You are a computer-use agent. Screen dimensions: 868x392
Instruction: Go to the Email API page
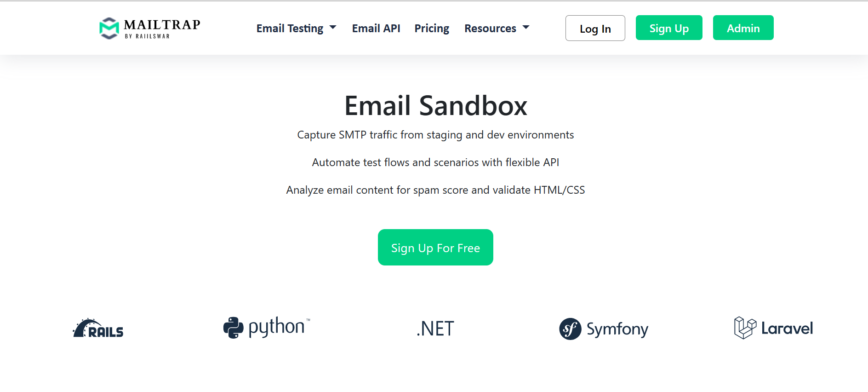376,29
